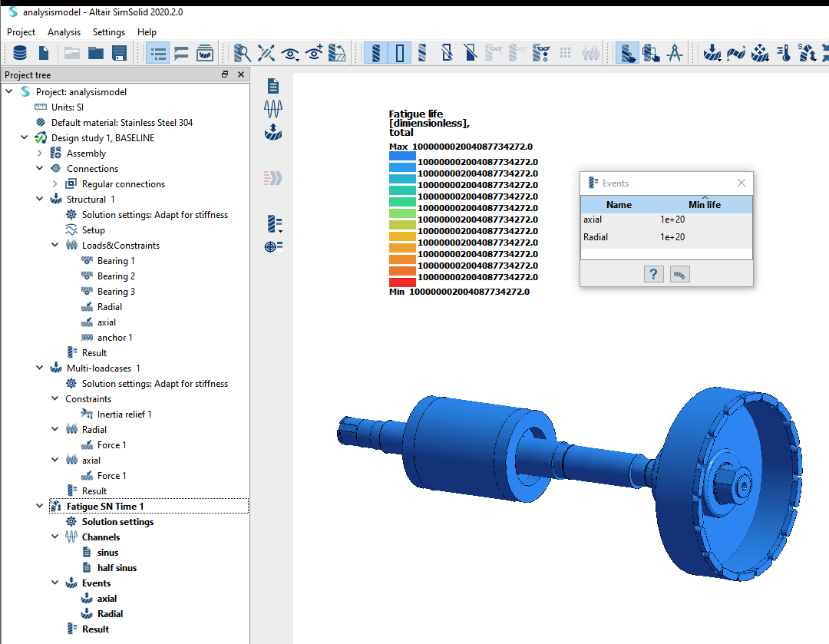
Task: Select the zoom magnifier tool
Action: (242, 53)
